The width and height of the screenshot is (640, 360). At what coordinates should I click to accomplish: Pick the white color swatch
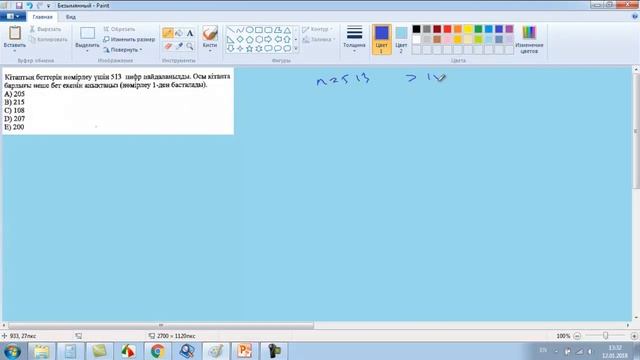[416, 40]
